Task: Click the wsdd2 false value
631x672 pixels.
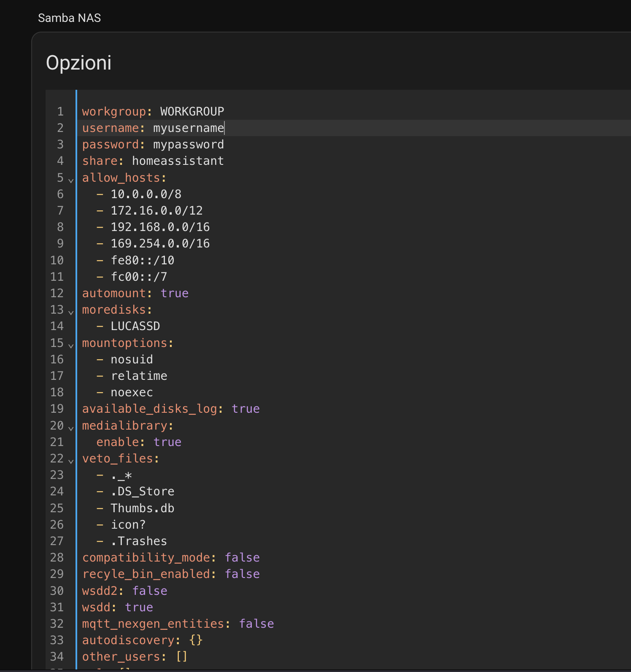Action: [150, 591]
